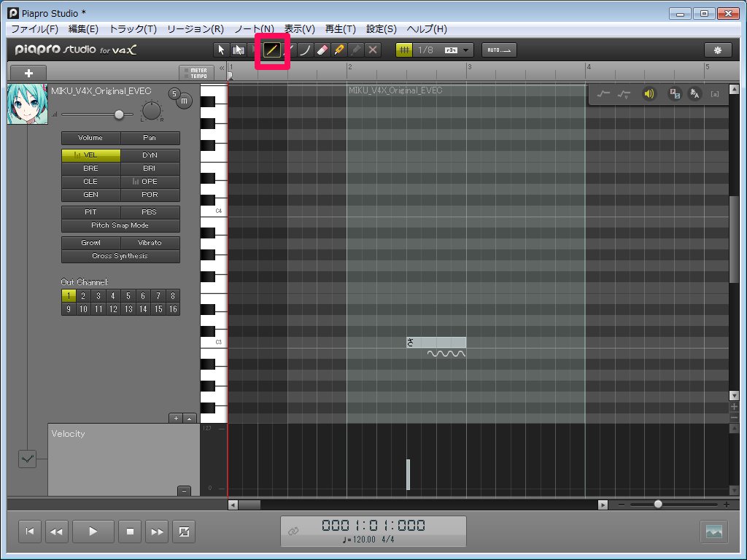Solo the MIKU track with S button

pos(174,93)
